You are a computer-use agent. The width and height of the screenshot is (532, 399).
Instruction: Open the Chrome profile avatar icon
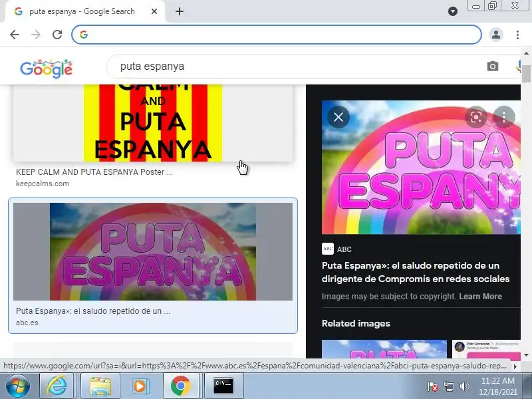(495, 35)
